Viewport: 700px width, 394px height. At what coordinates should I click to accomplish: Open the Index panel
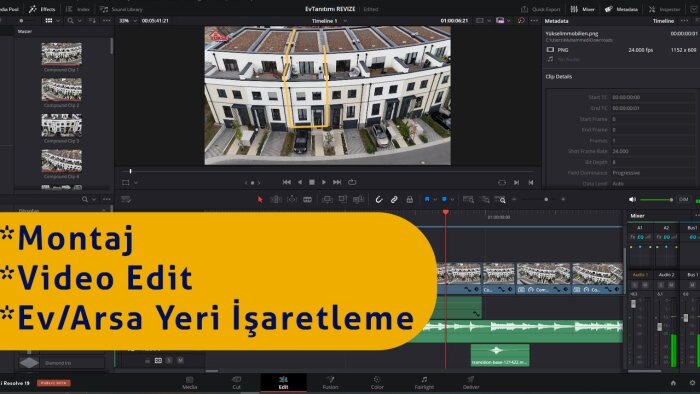(78, 9)
